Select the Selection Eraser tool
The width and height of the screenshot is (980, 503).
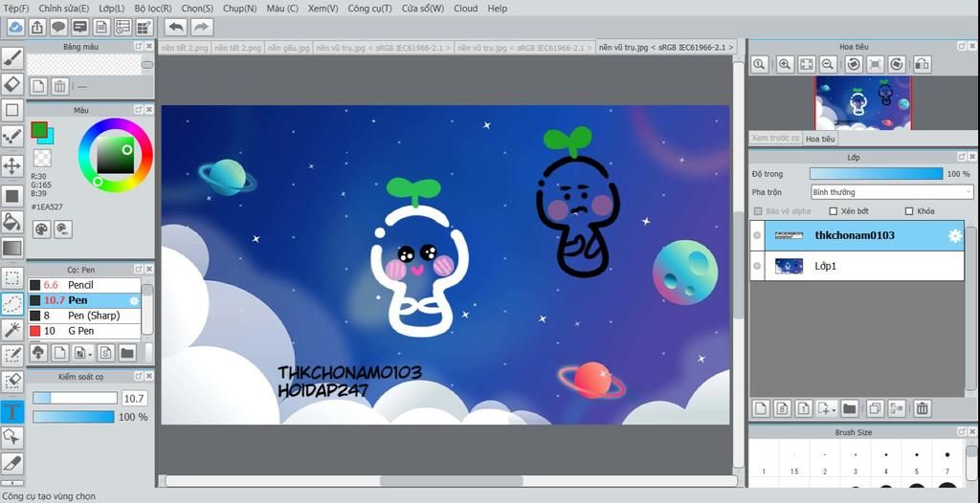click(11, 382)
